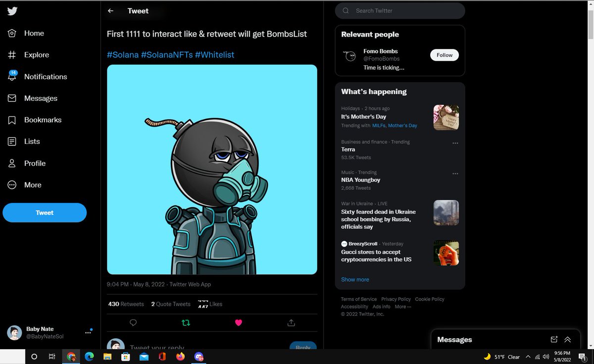This screenshot has height=364, width=594.
Task: Open more options for NBA Youngboy trend
Action: tap(455, 174)
